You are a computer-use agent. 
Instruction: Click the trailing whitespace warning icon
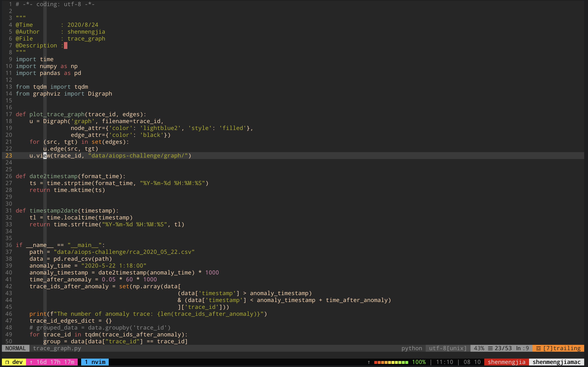tap(538, 348)
